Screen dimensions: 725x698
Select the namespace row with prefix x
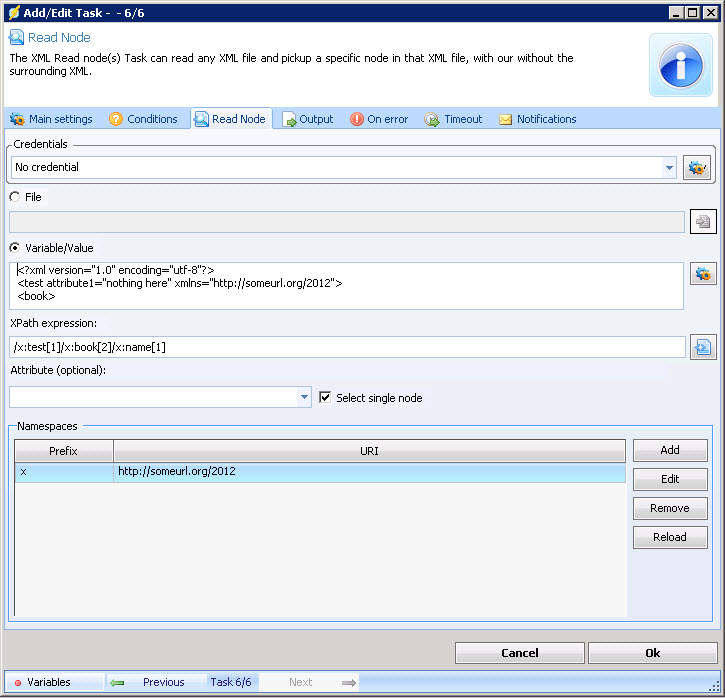click(x=320, y=472)
